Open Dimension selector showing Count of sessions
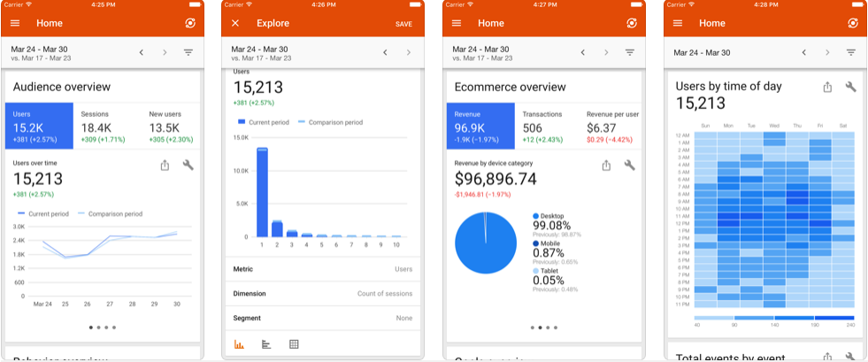 click(x=323, y=293)
